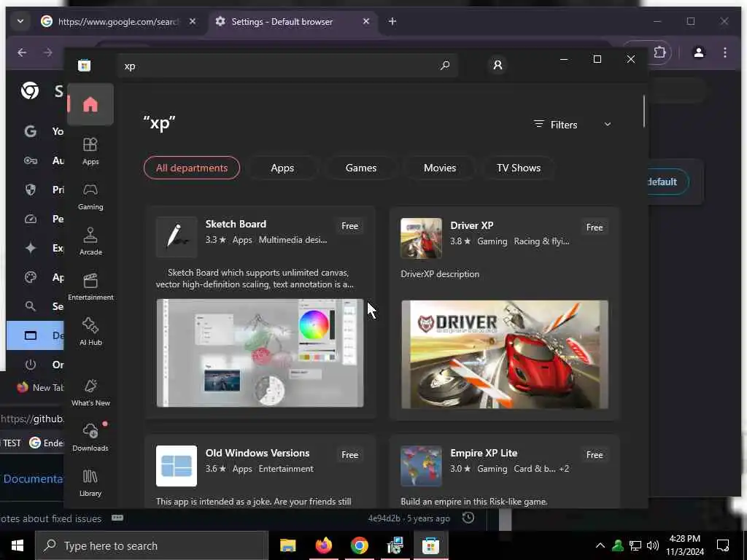747x560 pixels.
Task: Click the Free button on Old Windows Versions
Action: coord(349,455)
